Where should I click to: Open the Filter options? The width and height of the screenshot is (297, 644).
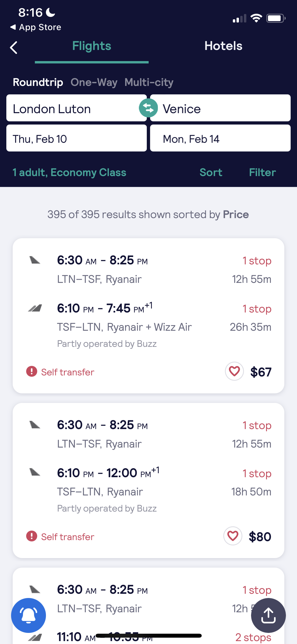[262, 172]
